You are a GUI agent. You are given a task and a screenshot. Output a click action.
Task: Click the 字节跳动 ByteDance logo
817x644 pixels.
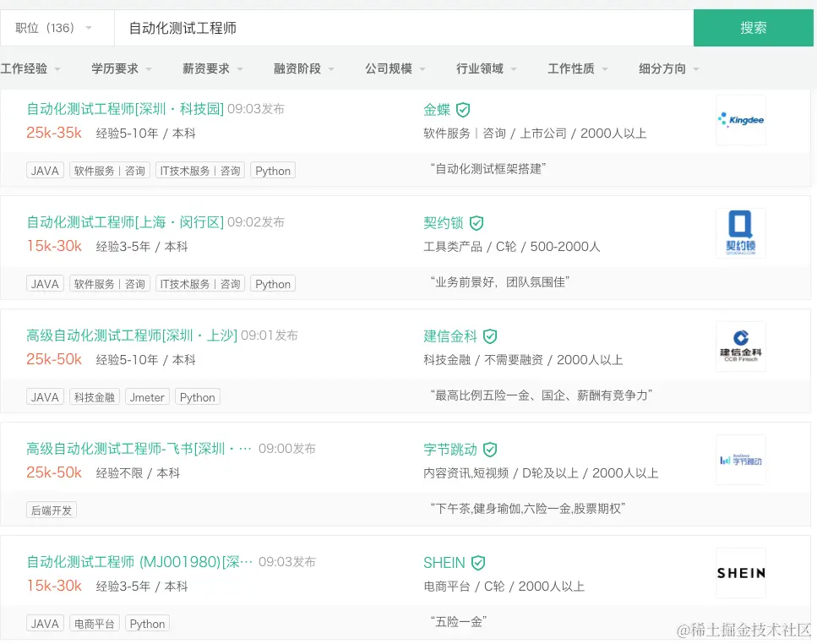(741, 460)
